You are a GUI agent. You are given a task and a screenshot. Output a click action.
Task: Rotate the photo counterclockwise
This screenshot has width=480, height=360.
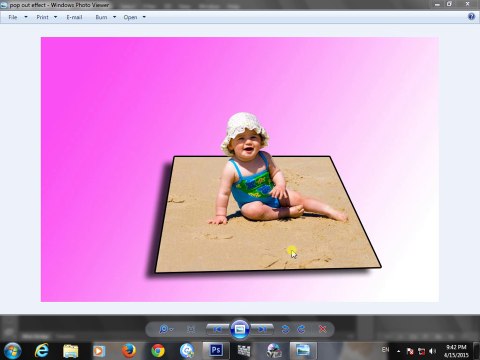285,329
